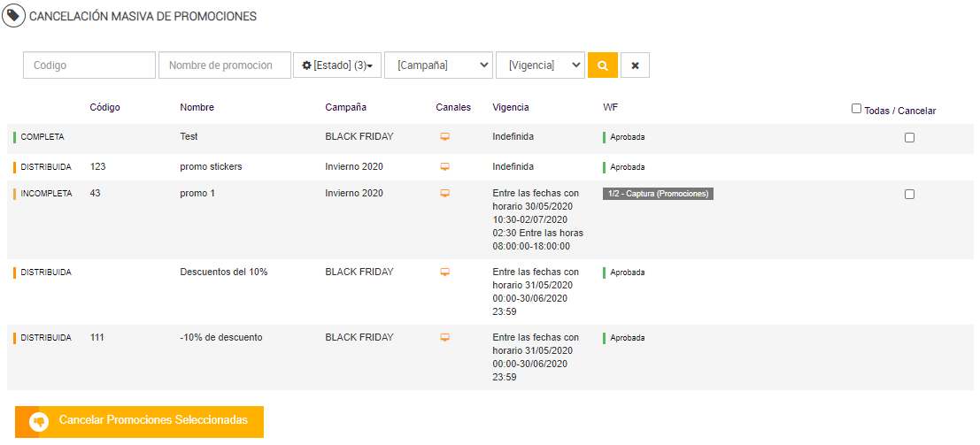Click the monitor channel icon for promo 1
The height and width of the screenshot is (445, 980).
(x=445, y=194)
